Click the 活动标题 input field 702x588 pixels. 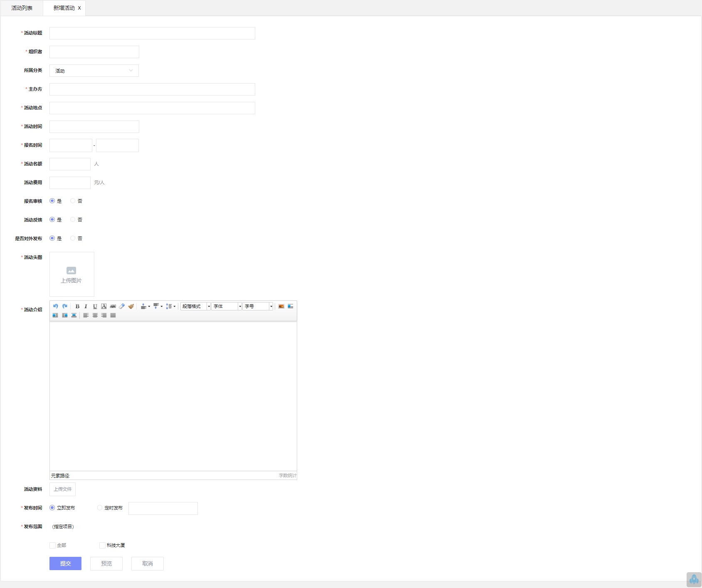click(x=152, y=33)
